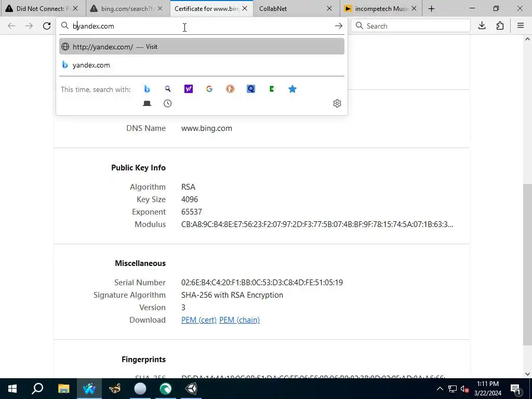Go back to the previous page

pyautogui.click(x=11, y=26)
